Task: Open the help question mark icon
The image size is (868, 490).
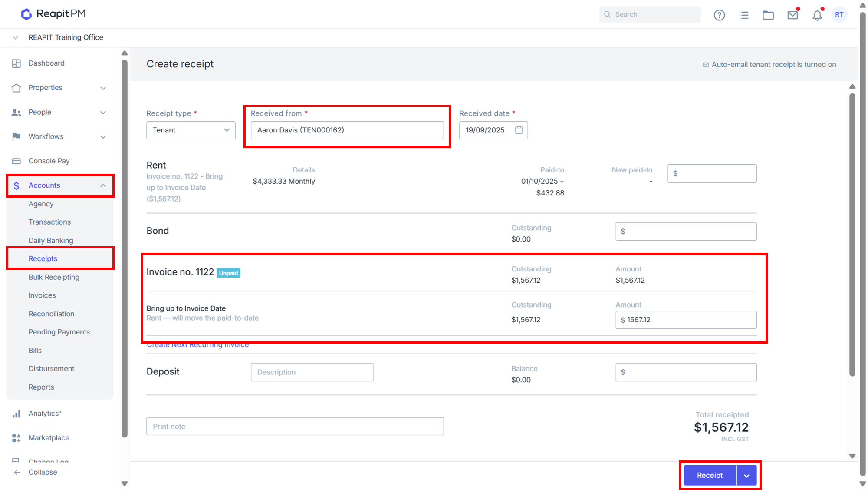Action: (x=719, y=15)
